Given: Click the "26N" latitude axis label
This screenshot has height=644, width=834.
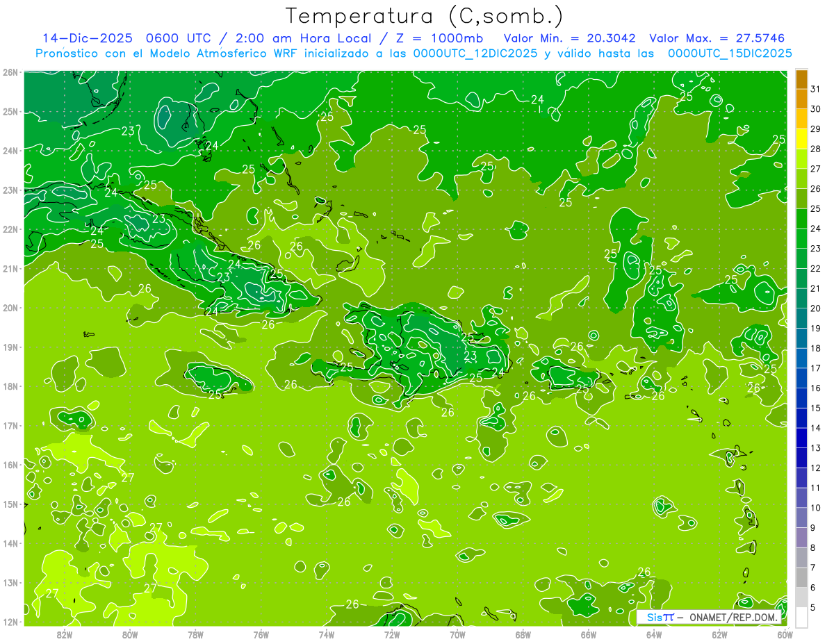Looking at the screenshot, I should [x=10, y=72].
